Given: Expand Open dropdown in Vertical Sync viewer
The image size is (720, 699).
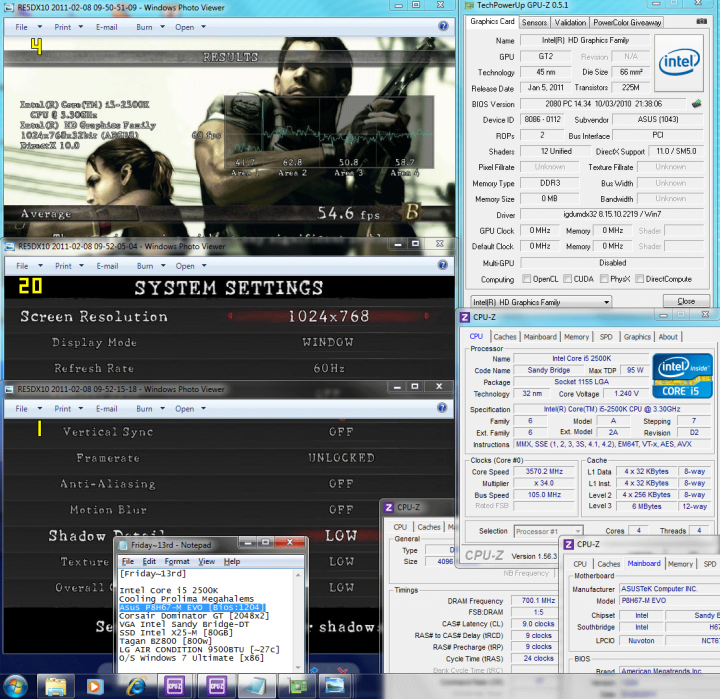Looking at the screenshot, I should click(190, 409).
